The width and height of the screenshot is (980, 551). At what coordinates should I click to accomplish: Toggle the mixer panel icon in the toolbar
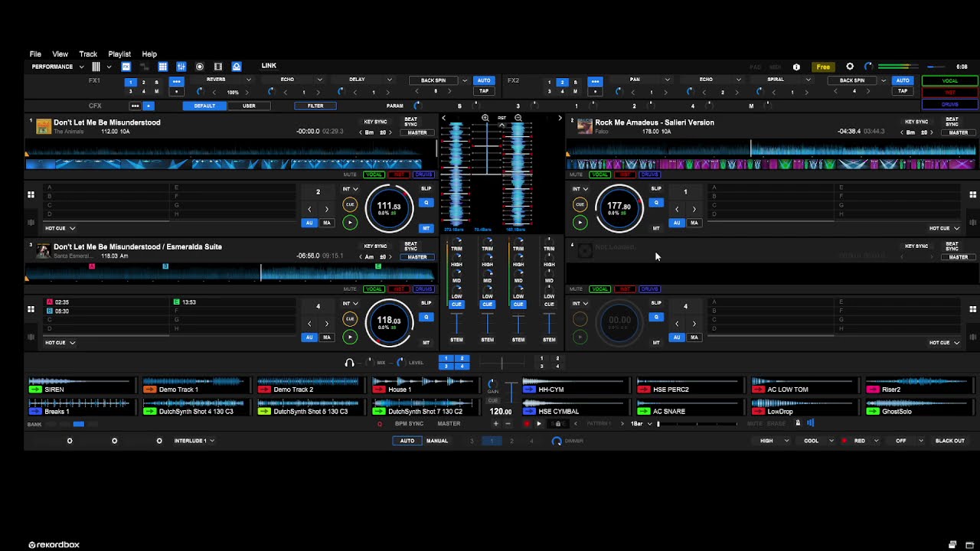[181, 67]
